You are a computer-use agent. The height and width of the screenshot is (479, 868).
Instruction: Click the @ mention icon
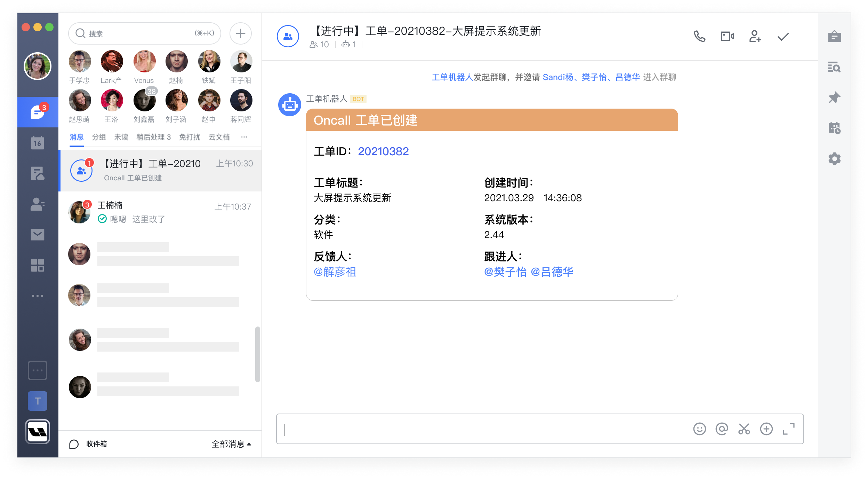[722, 429]
